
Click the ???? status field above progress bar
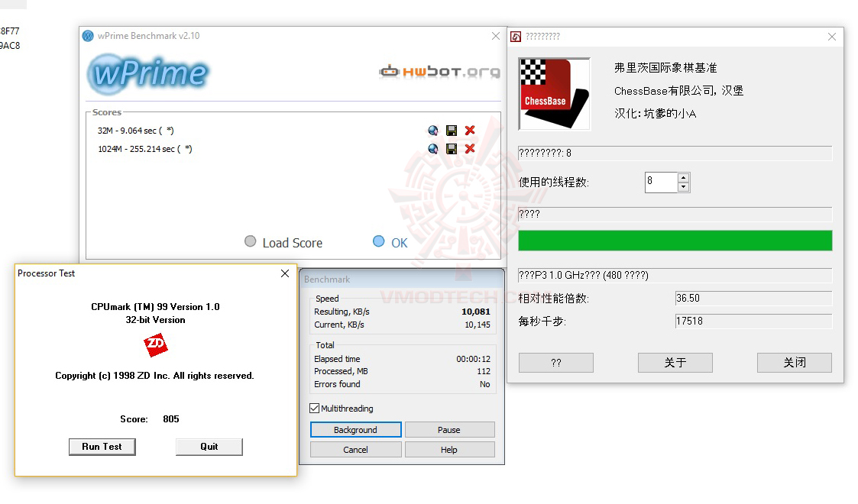coord(675,214)
